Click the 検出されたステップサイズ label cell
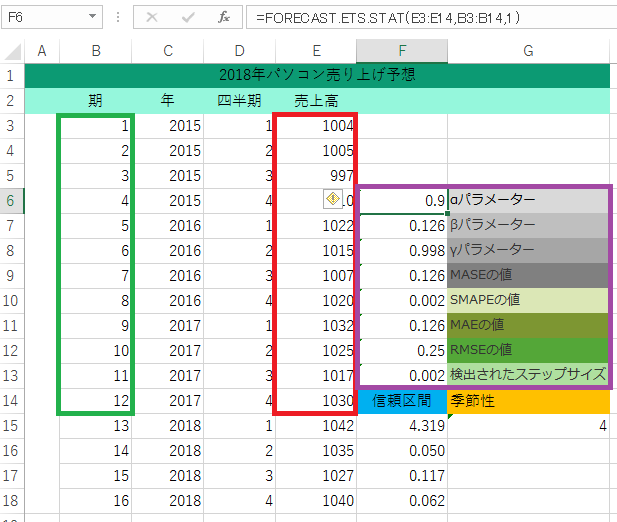Screen dimensions: 617x522 point(528,376)
